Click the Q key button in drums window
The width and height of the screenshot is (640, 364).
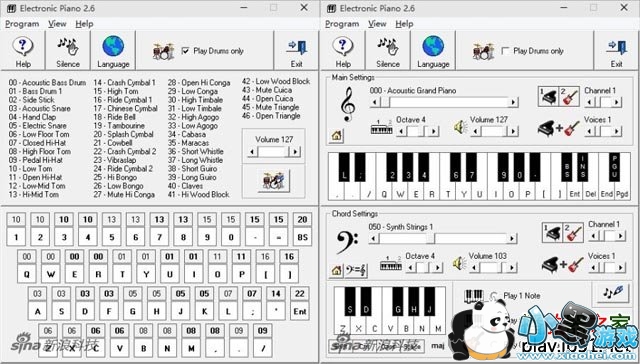point(27,274)
